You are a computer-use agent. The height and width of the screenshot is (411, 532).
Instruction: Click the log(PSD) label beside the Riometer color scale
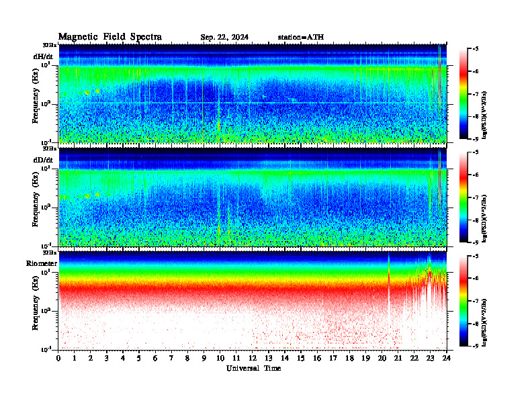pos(484,322)
